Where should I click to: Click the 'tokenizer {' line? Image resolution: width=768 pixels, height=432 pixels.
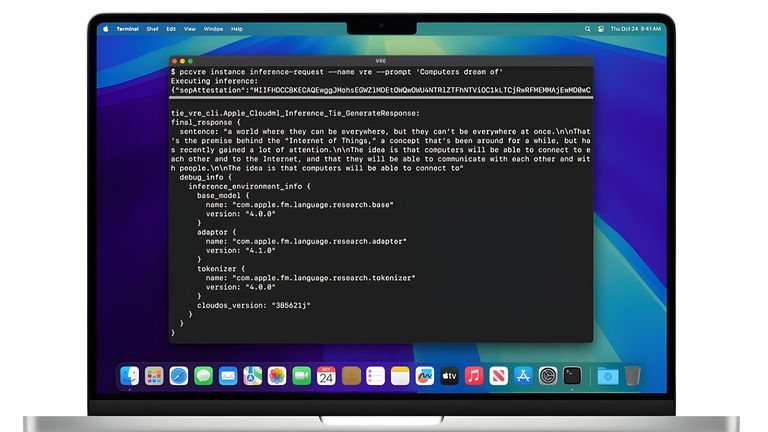tap(221, 269)
